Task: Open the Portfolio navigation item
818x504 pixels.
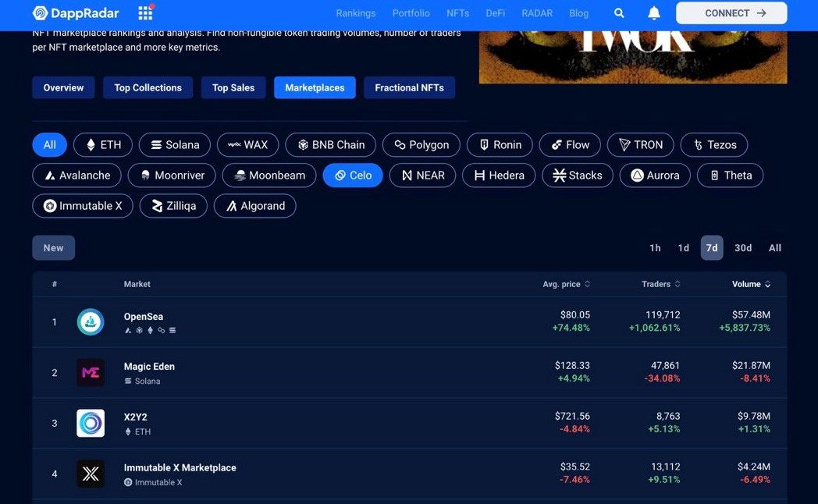Action: pos(411,13)
